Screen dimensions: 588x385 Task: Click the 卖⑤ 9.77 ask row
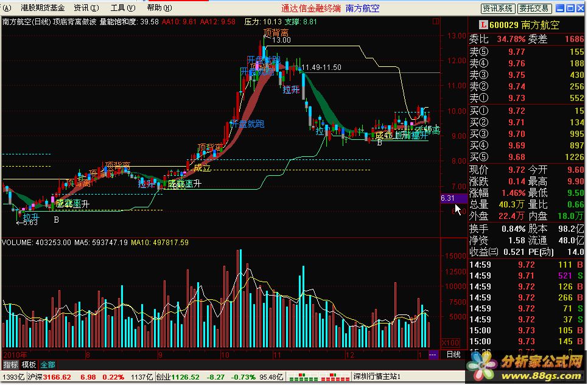pos(527,52)
